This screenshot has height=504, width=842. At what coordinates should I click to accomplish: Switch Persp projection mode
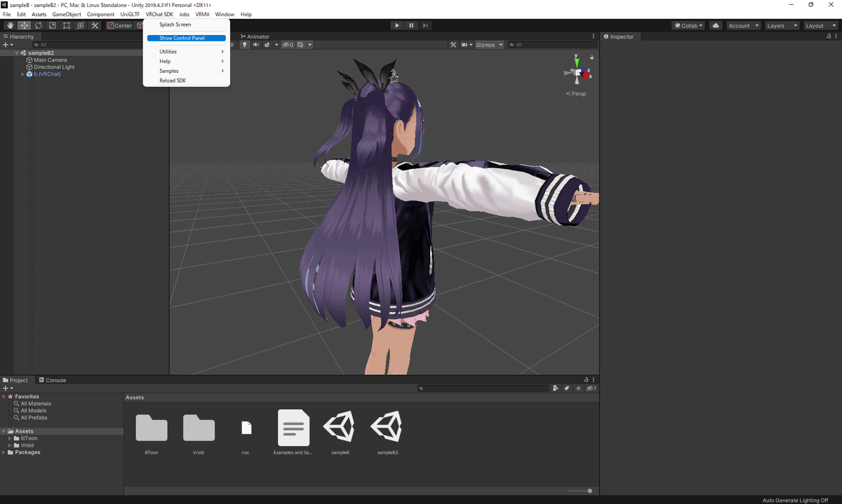coord(576,94)
